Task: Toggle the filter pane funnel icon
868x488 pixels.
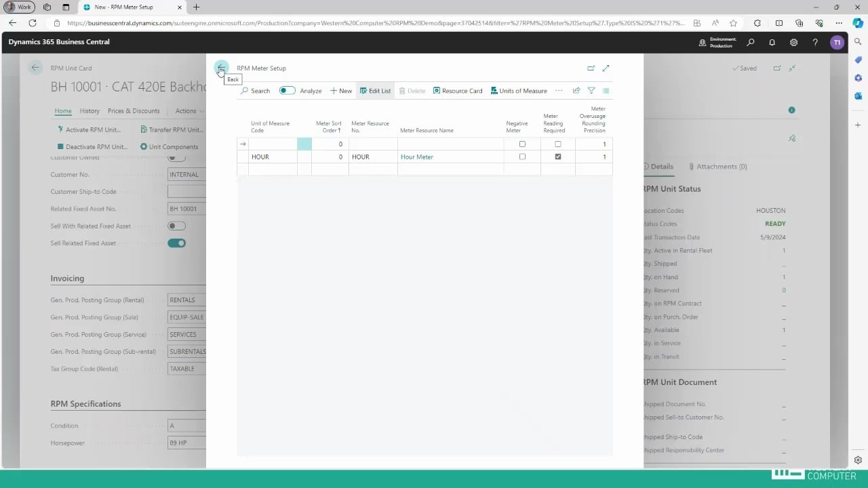Action: pos(591,91)
